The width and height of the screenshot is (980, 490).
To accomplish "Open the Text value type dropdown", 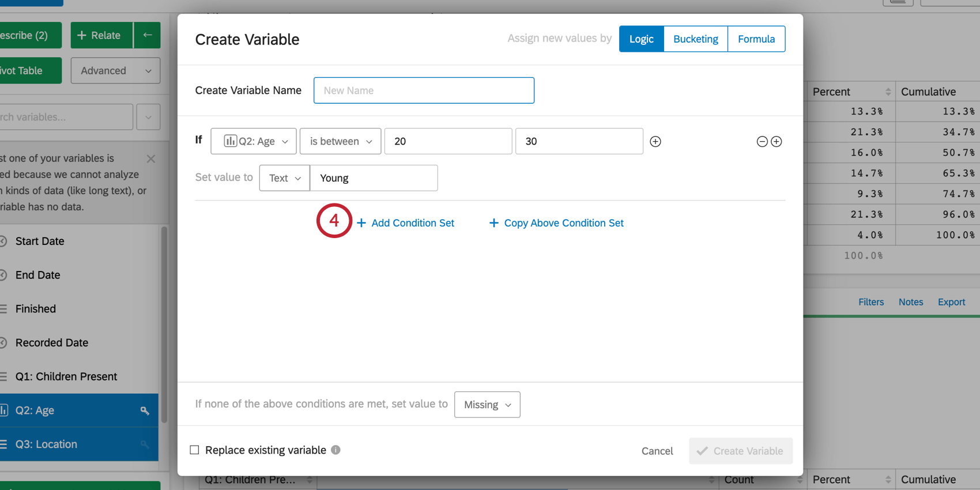I will (x=284, y=178).
